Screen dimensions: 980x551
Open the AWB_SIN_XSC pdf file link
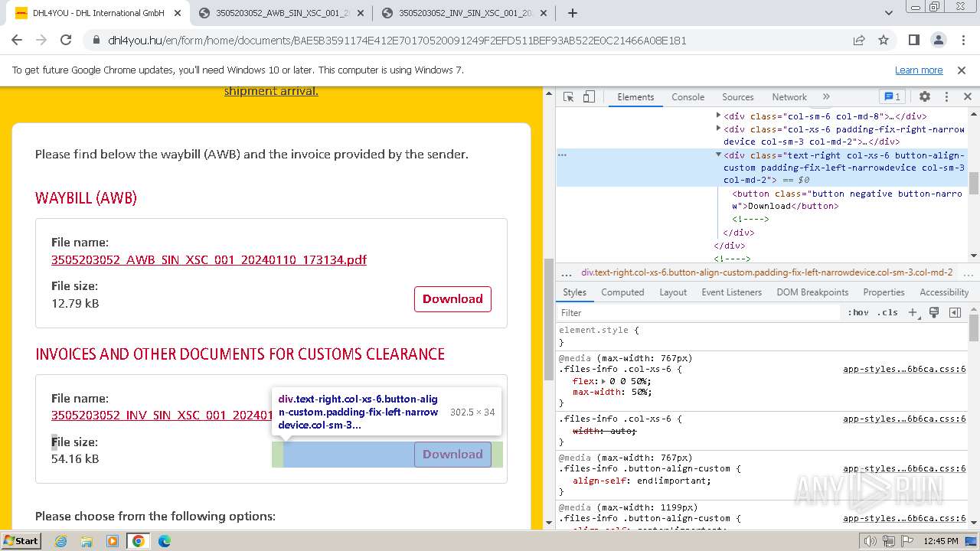209,259
